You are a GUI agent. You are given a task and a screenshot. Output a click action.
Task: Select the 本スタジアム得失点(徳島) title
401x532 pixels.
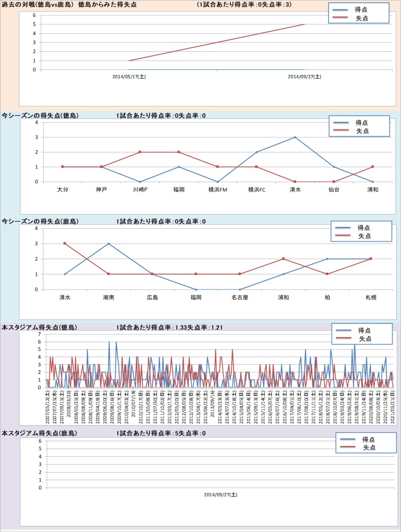pyautogui.click(x=39, y=327)
